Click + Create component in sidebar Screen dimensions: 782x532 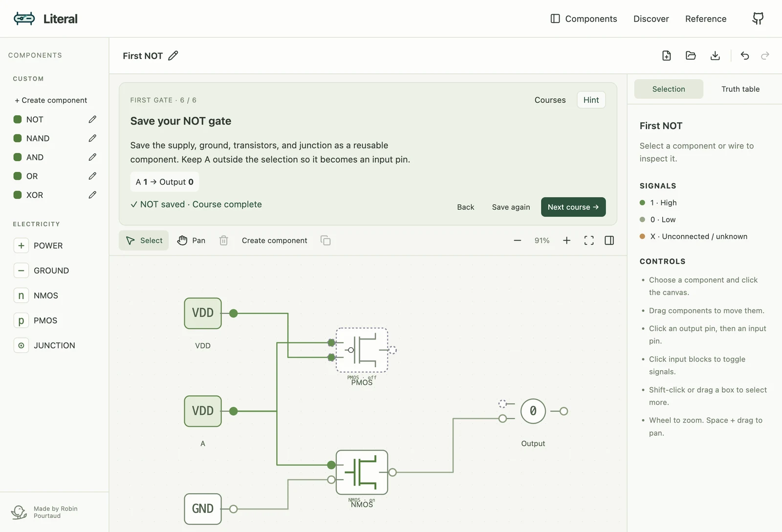[x=51, y=100]
